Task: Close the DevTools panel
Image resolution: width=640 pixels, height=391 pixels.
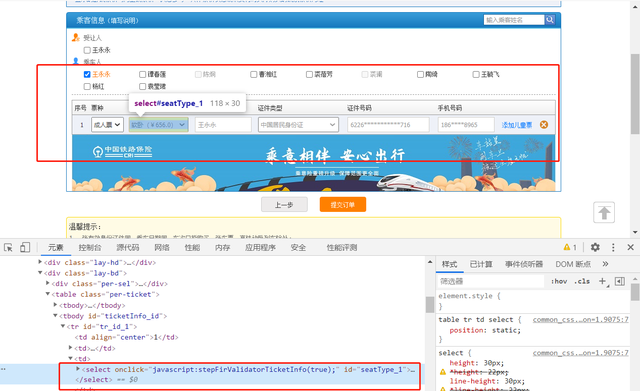Action: pos(631,247)
